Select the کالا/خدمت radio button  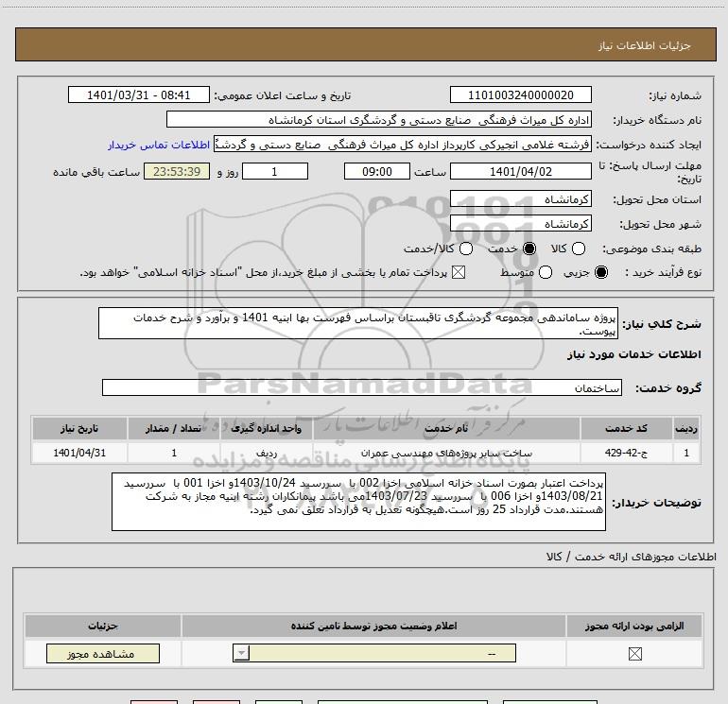466,249
